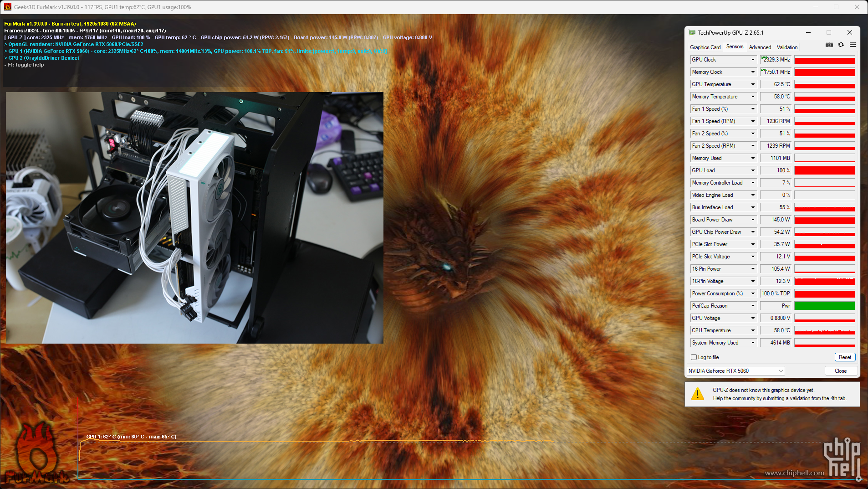Viewport: 868px width, 489px height.
Task: Click the GPU Clock red graph bar
Action: click(824, 60)
